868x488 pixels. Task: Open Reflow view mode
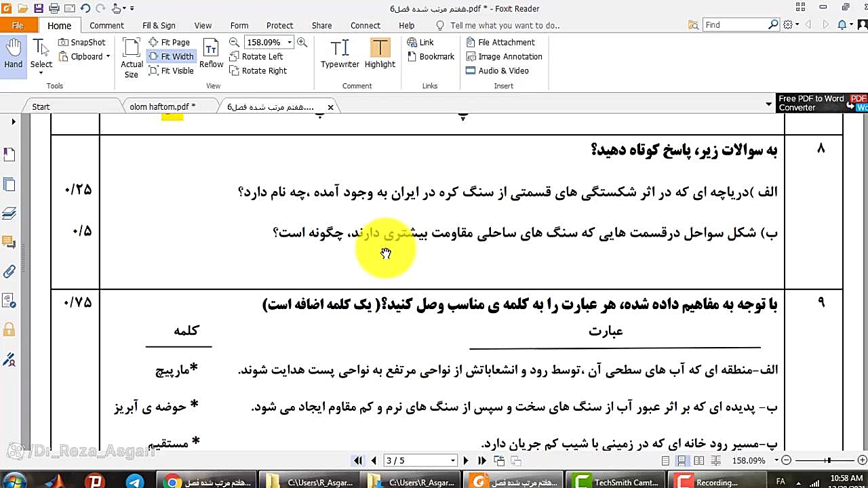[211, 54]
